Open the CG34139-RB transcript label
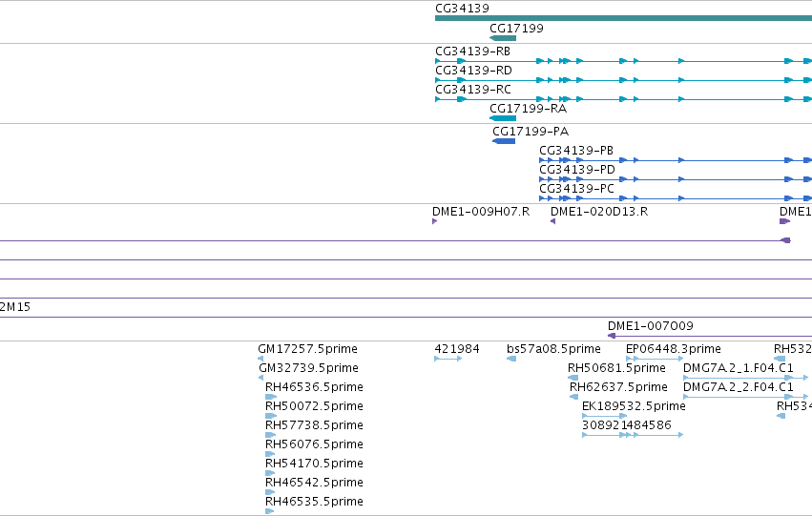 [473, 52]
